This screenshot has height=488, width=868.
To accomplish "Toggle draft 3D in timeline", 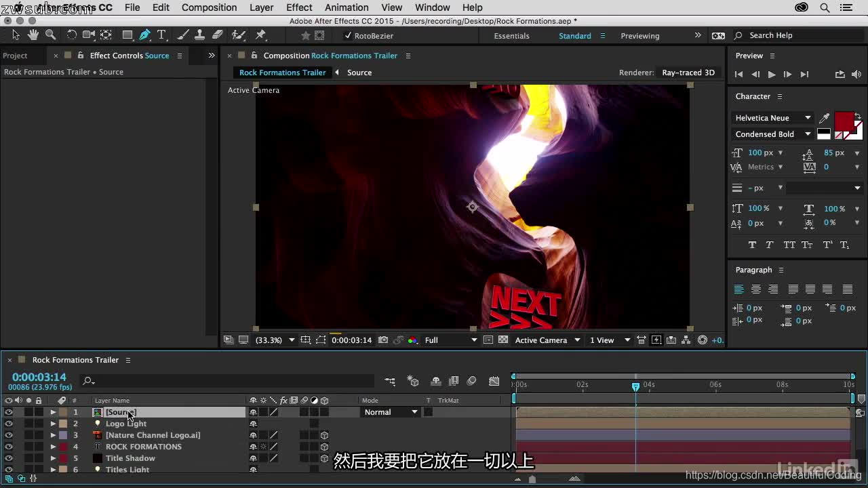I will 413,382.
